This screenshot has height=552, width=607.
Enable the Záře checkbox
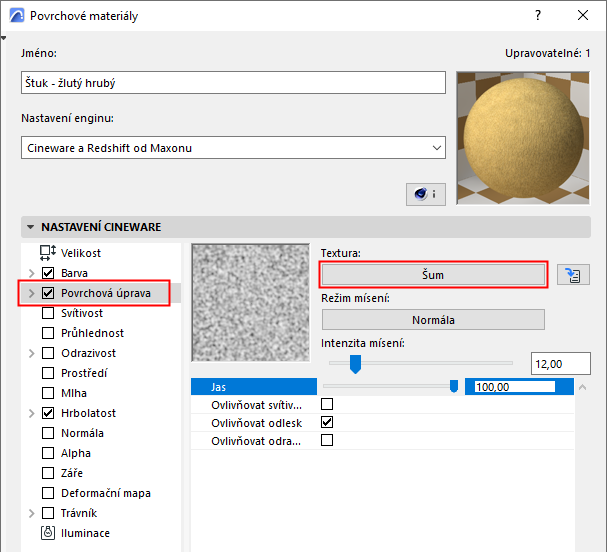click(x=48, y=473)
